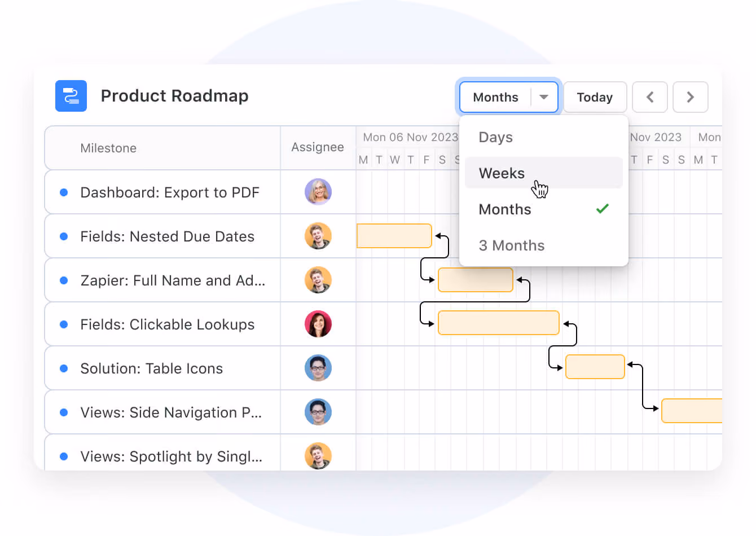Click assignee avatar for Views: Side Navigation row
The width and height of the screenshot is (756, 536).
click(x=318, y=412)
